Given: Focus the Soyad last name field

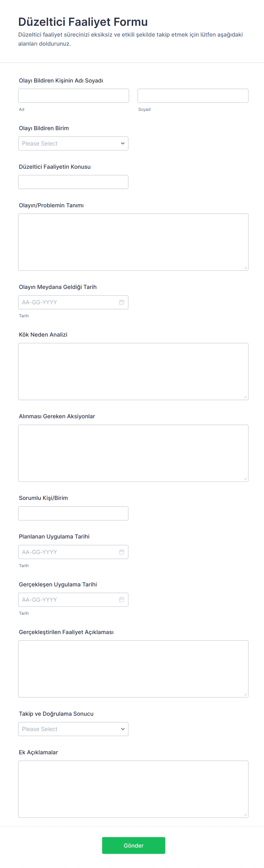Looking at the screenshot, I should pos(193,96).
